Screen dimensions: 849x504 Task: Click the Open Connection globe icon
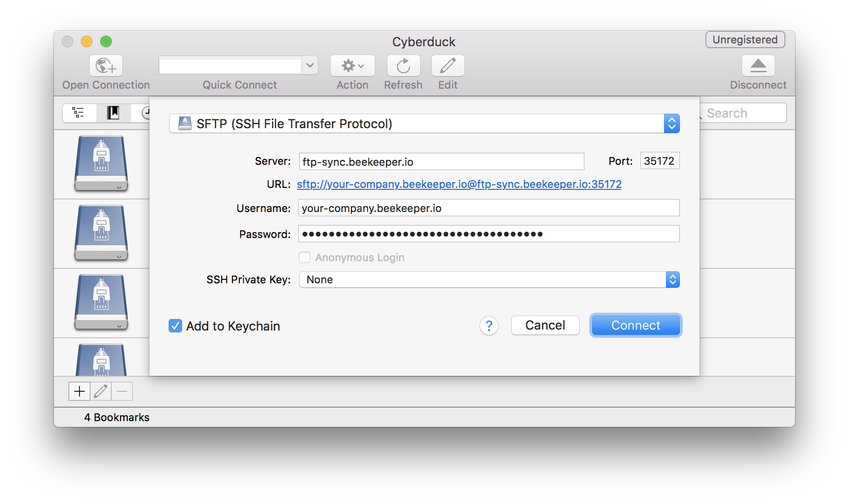point(106,66)
